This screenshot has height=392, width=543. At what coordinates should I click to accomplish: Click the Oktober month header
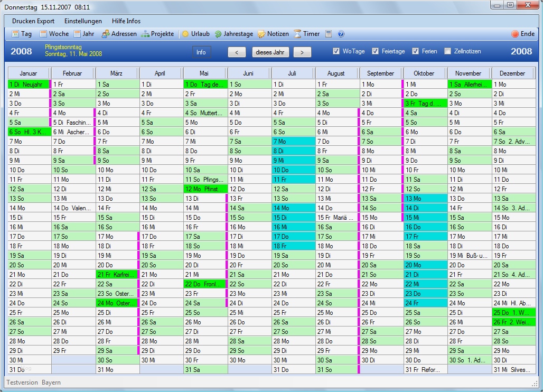[x=424, y=73]
